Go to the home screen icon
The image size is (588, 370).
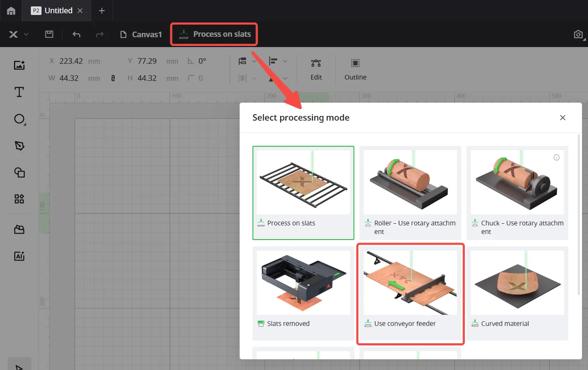pyautogui.click(x=12, y=11)
